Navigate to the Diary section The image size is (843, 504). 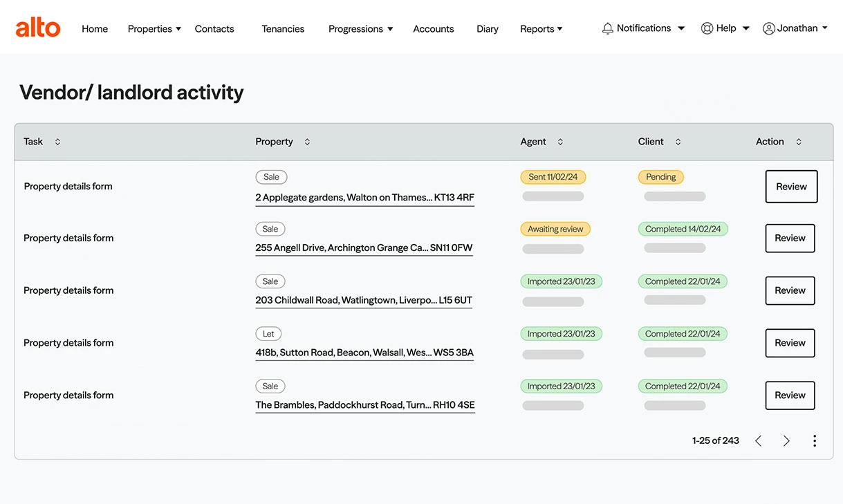pyautogui.click(x=487, y=29)
